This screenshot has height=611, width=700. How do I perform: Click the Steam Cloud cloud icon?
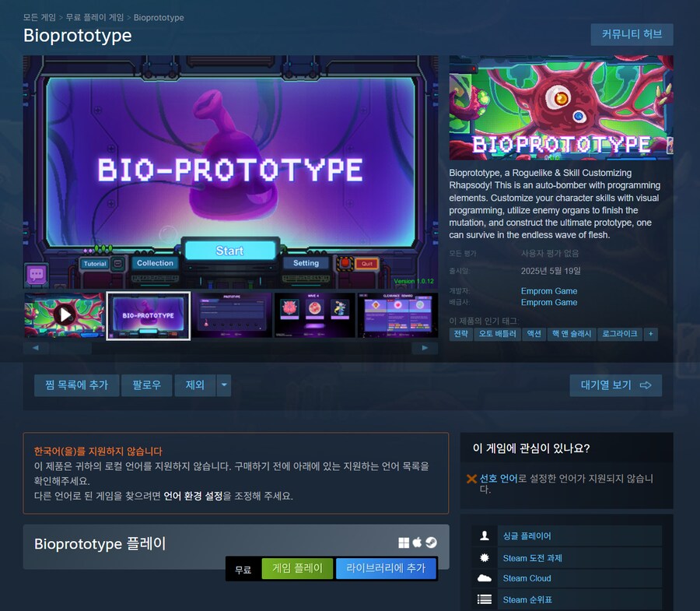pyautogui.click(x=485, y=578)
